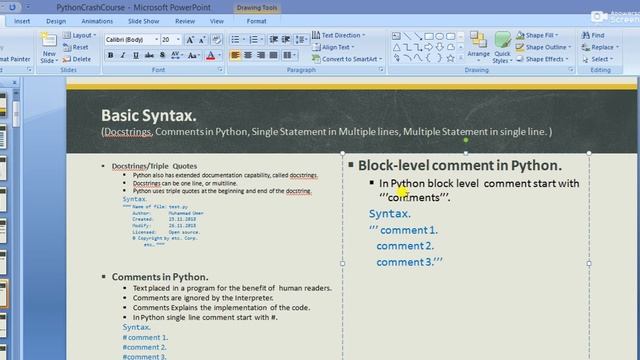Open the Insert tab
The image size is (640, 360).
[x=22, y=21]
